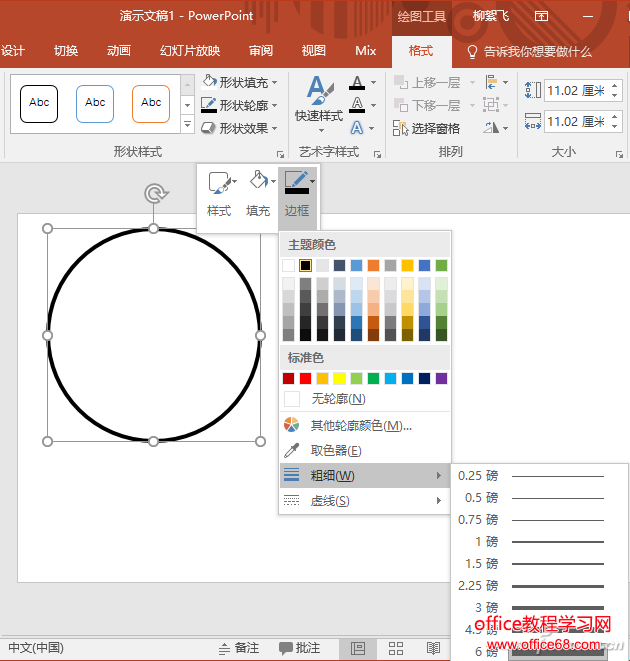Click the Shape Fill (形状填充) icon

pos(209,83)
